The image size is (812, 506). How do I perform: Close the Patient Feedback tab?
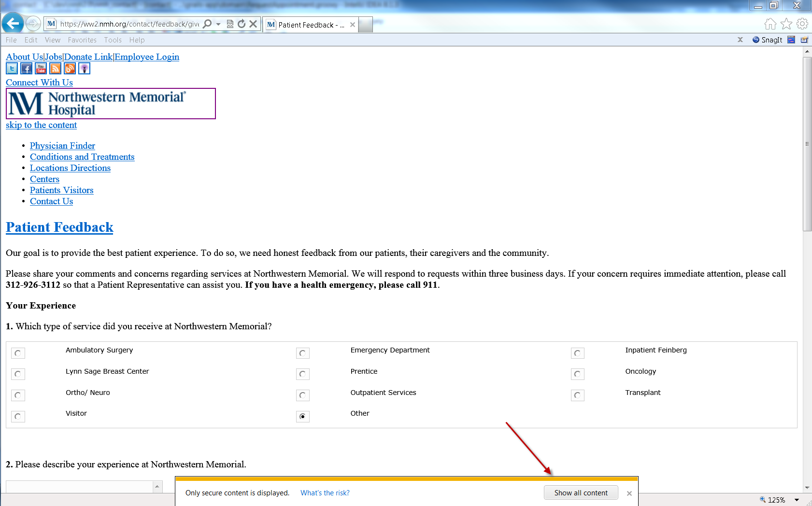(x=353, y=25)
